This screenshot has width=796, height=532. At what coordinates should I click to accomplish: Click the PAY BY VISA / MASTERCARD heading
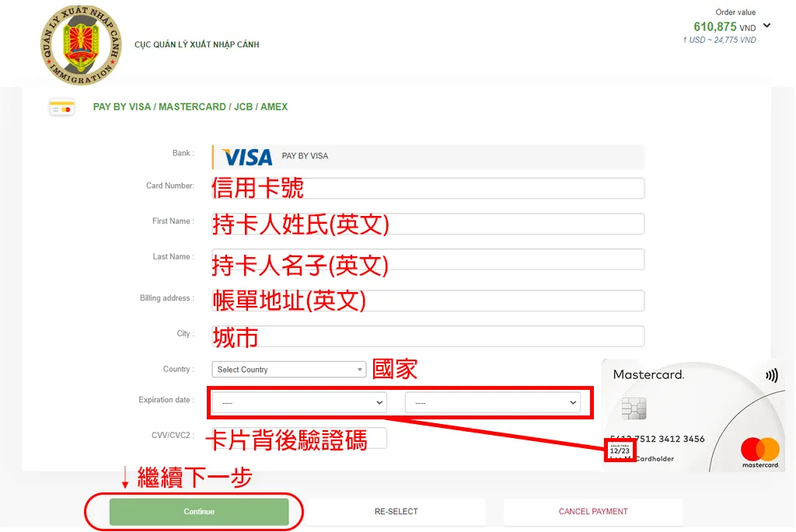(190, 107)
